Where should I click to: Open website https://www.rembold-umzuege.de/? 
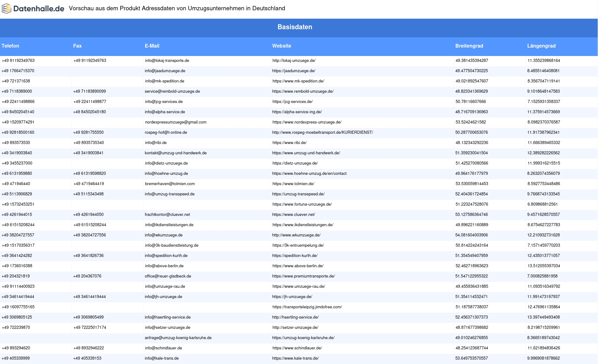point(303,91)
